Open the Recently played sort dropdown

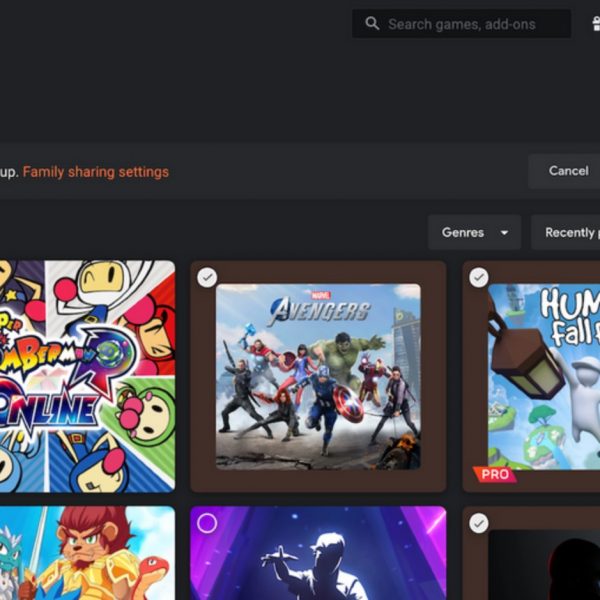[566, 232]
